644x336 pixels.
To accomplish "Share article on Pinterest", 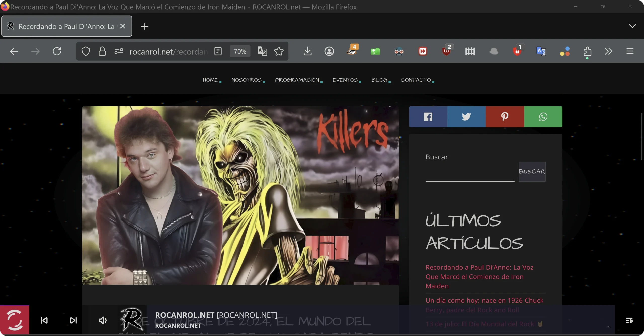I will 505,117.
